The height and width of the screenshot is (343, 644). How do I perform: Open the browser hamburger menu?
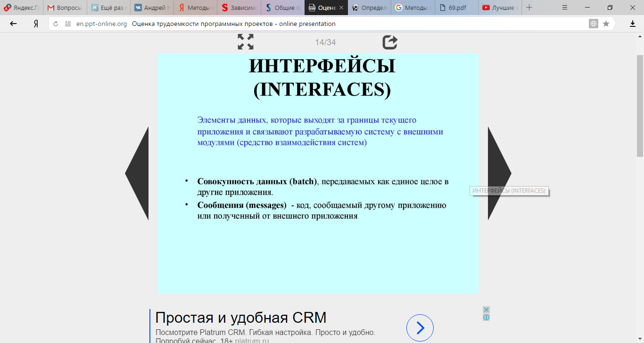[565, 8]
